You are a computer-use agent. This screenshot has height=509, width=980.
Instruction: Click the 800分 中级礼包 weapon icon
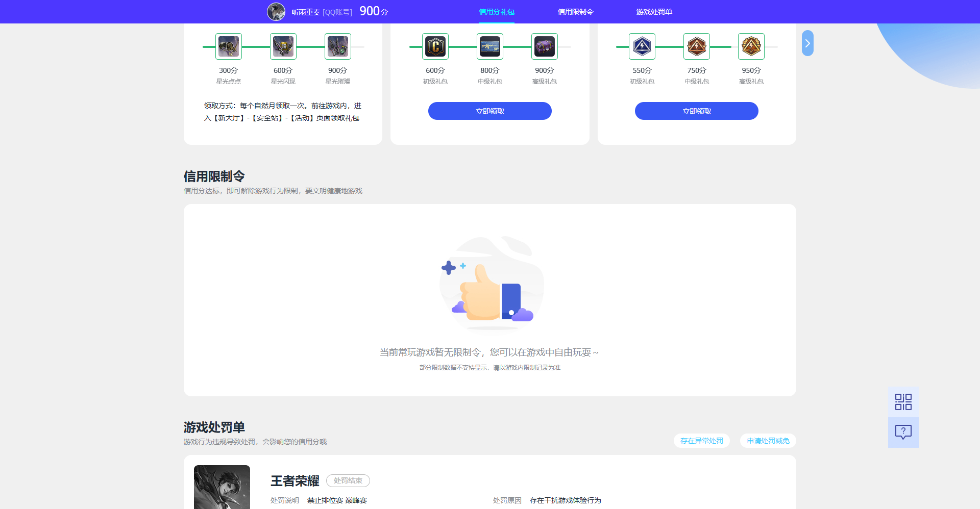490,46
